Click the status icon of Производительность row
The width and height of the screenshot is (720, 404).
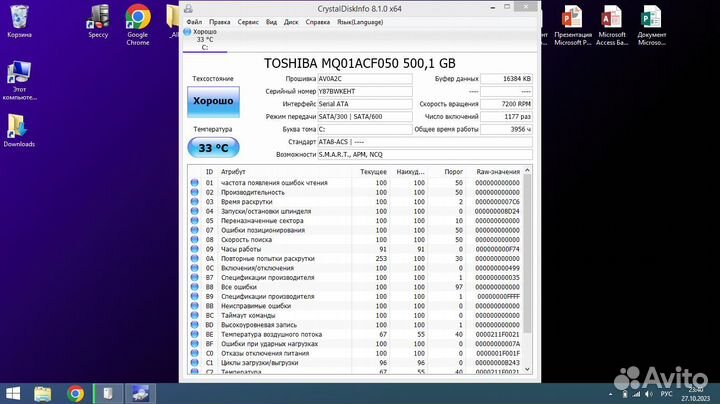coord(195,192)
